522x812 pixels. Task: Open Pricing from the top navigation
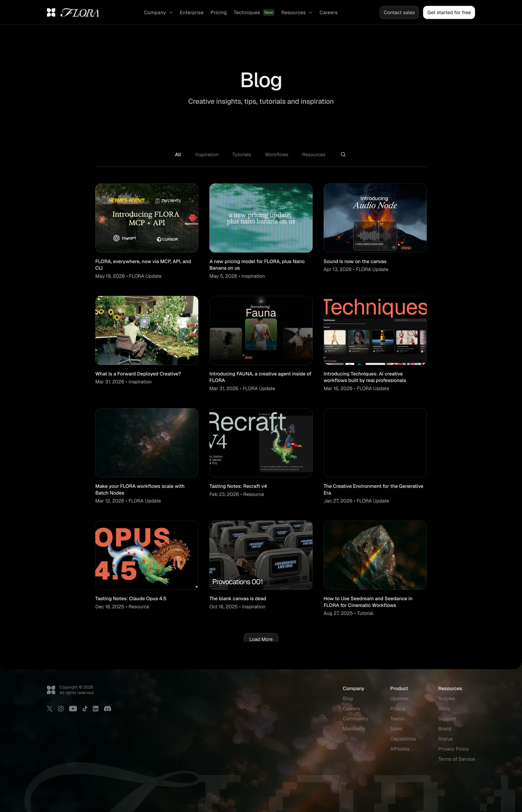219,13
